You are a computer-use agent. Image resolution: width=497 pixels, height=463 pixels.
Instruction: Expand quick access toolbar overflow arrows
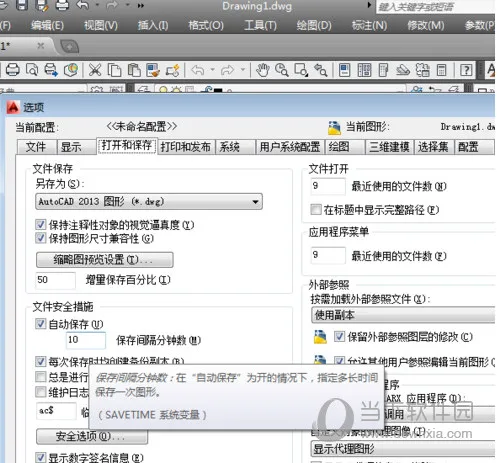141,5
